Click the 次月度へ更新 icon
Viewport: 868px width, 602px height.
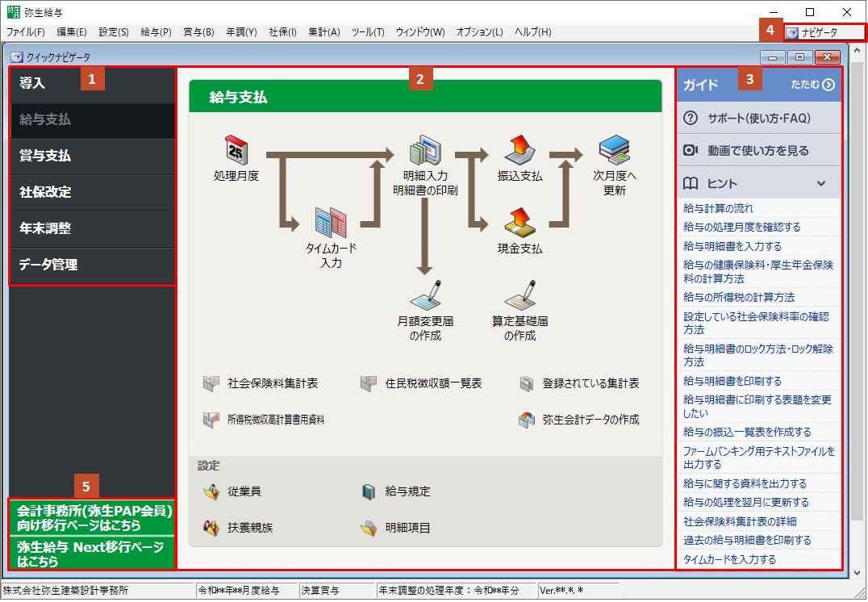coord(614,150)
